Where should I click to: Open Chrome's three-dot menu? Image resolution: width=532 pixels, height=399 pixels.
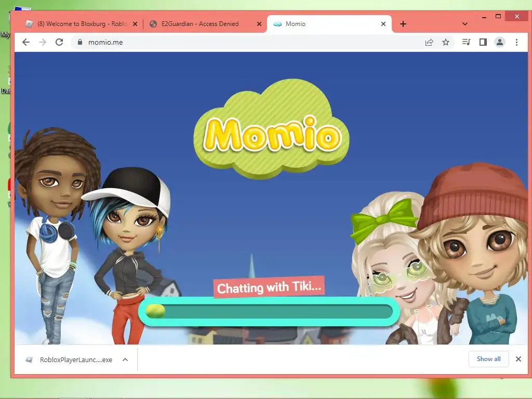pyautogui.click(x=516, y=42)
